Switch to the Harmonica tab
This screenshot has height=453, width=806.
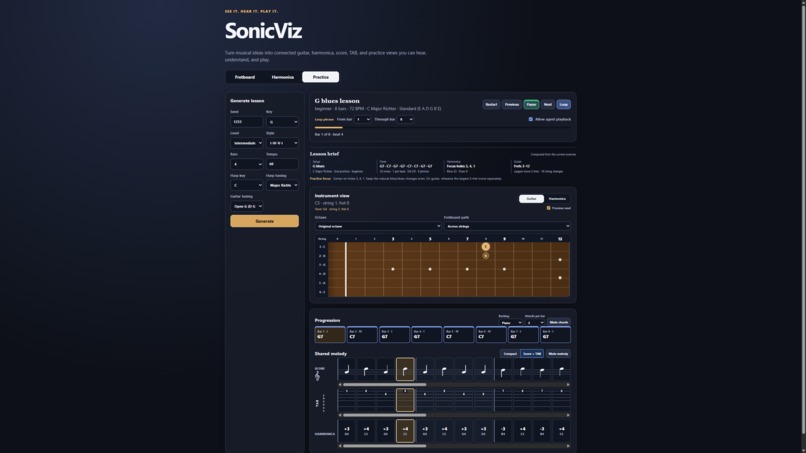point(283,77)
